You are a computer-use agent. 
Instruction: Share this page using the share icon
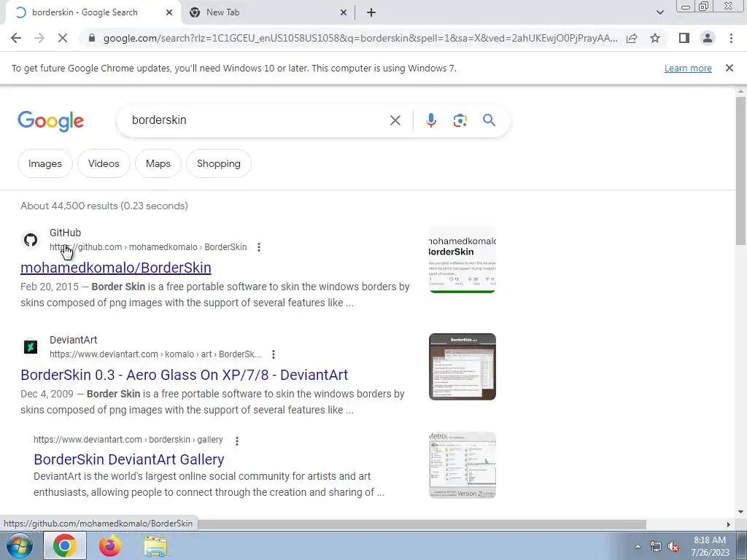click(632, 38)
